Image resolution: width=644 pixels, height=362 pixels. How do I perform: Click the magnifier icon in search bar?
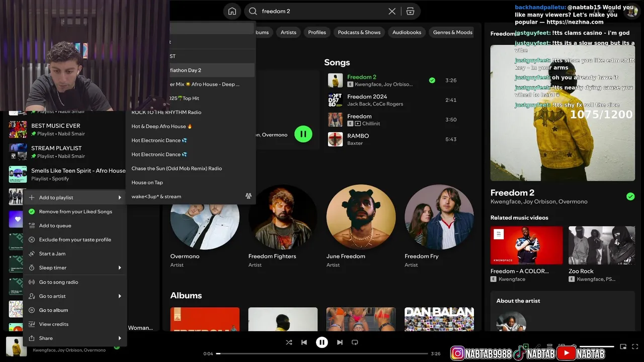pyautogui.click(x=253, y=11)
